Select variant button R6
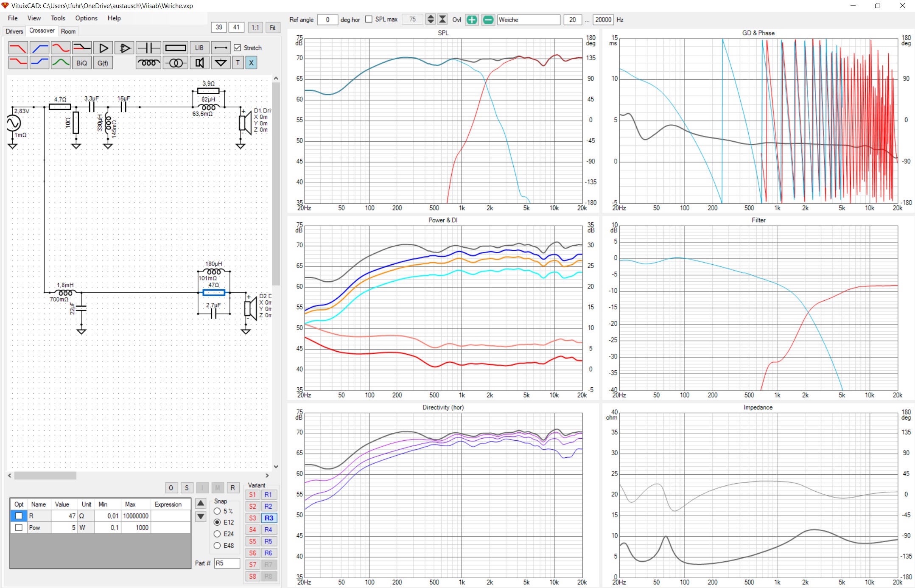 pyautogui.click(x=269, y=553)
